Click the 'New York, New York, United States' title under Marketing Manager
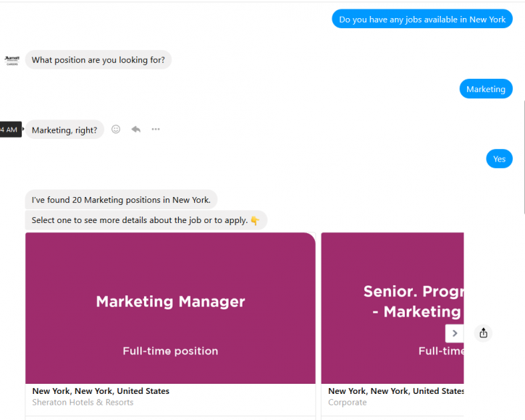 point(101,391)
